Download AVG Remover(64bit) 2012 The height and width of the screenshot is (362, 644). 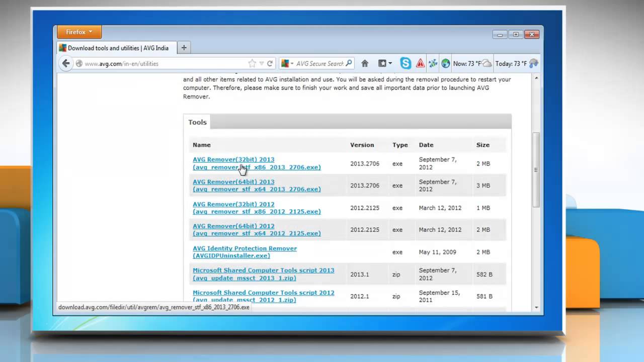pos(257,230)
